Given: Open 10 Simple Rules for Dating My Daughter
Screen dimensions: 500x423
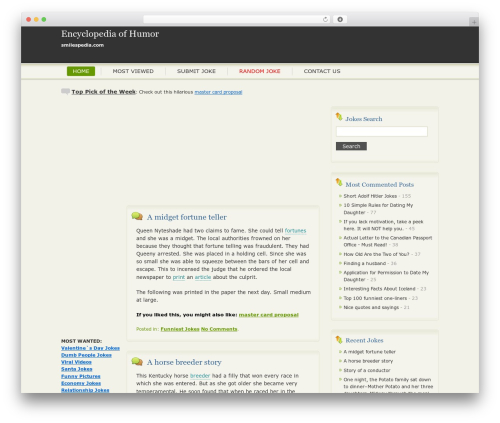Looking at the screenshot, I should tap(378, 209).
